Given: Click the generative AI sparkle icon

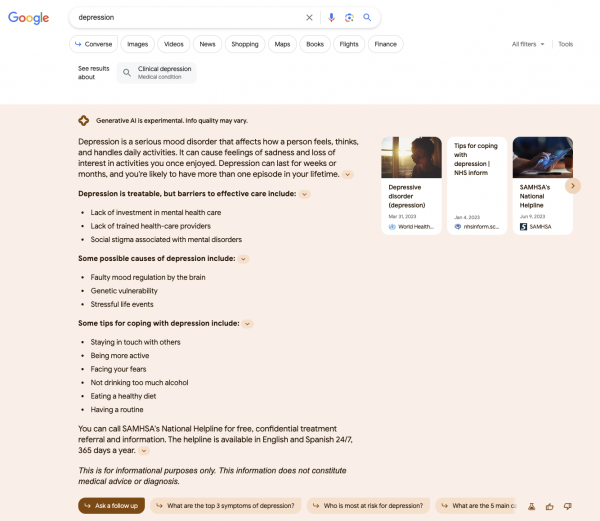Looking at the screenshot, I should pyautogui.click(x=84, y=120).
